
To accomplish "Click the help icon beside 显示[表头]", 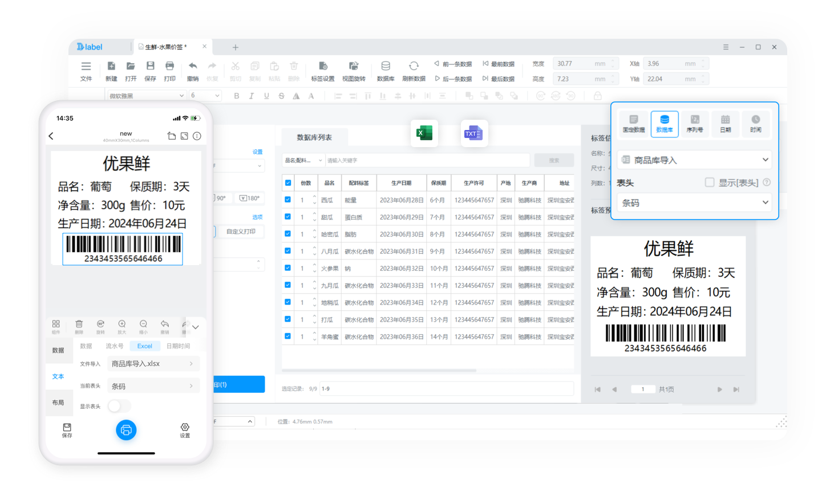I will click(x=767, y=182).
